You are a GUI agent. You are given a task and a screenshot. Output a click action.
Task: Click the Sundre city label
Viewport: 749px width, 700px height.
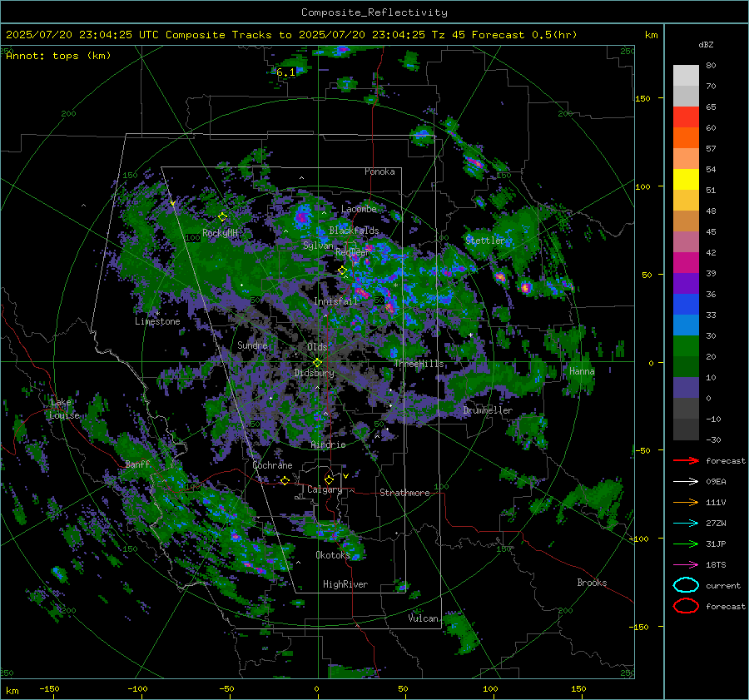coord(252,345)
